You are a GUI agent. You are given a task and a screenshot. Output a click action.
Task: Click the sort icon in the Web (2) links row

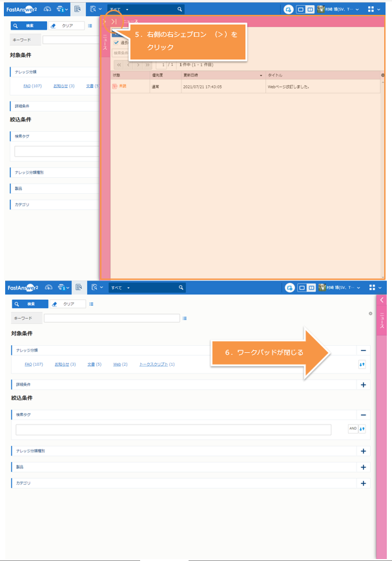point(362,365)
